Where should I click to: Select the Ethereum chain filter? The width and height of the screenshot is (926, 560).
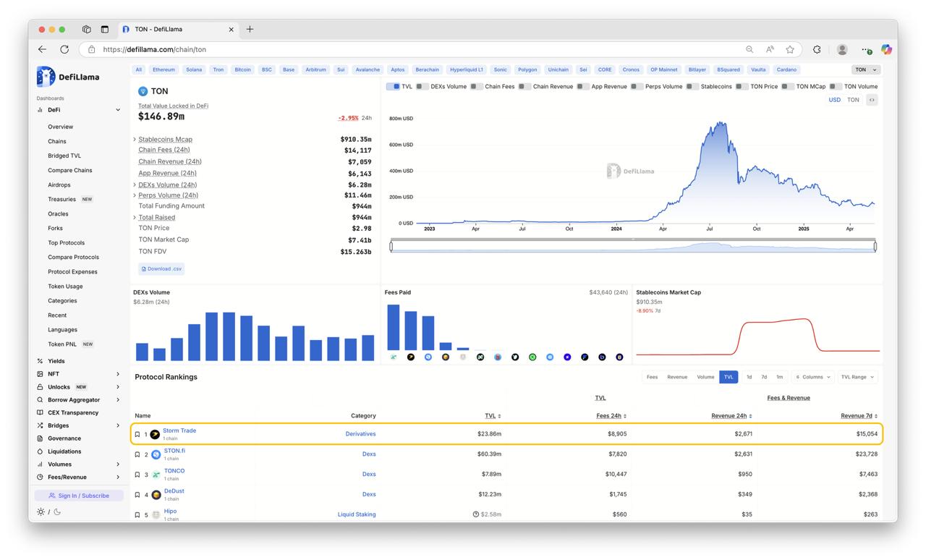163,69
